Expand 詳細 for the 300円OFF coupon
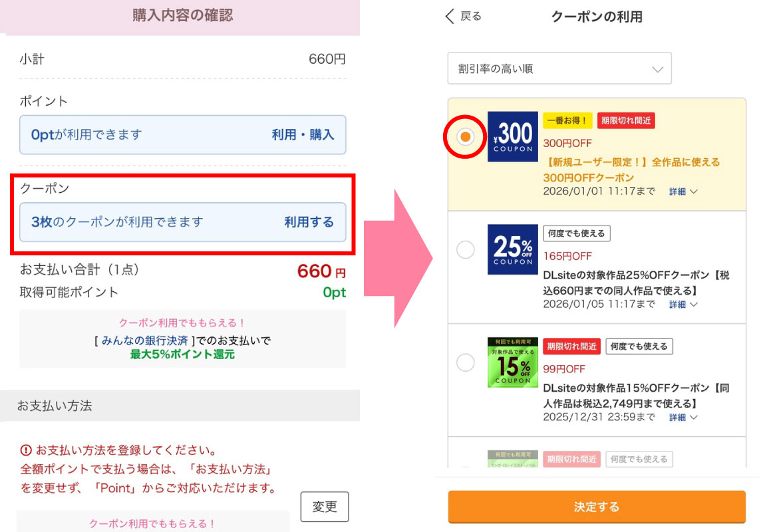Screen dimensions: 765x532 coord(683,192)
